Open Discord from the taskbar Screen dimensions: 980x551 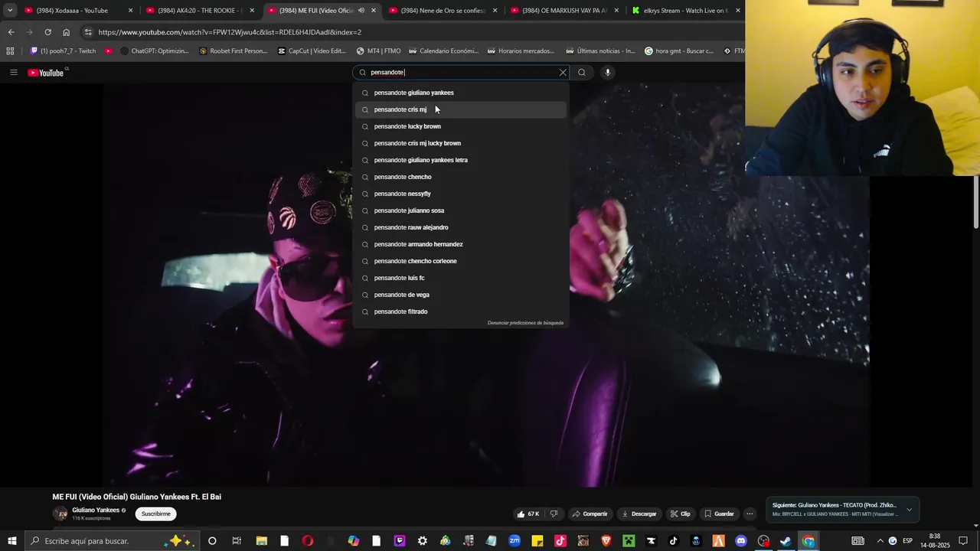(x=741, y=541)
